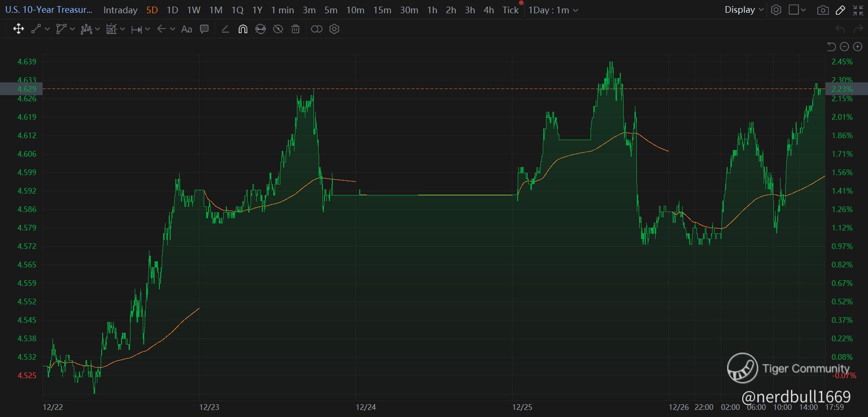Expand the trend line tool options arrow
This screenshot has height=417, width=868.
(x=47, y=29)
